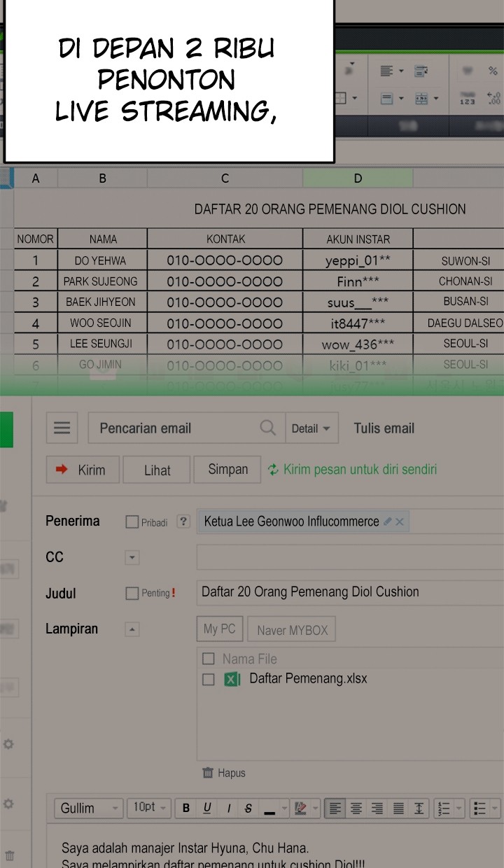
Task: Align email text to the left
Action: pyautogui.click(x=335, y=808)
